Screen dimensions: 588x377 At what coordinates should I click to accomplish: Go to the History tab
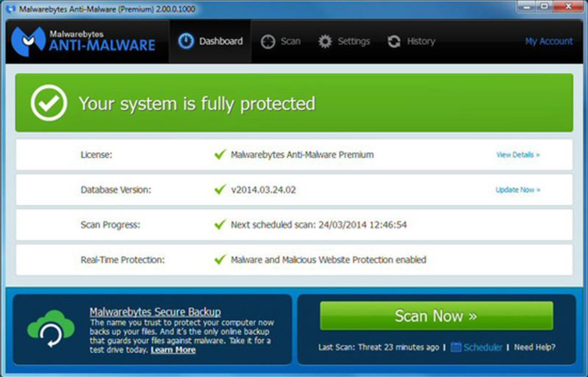tap(411, 42)
